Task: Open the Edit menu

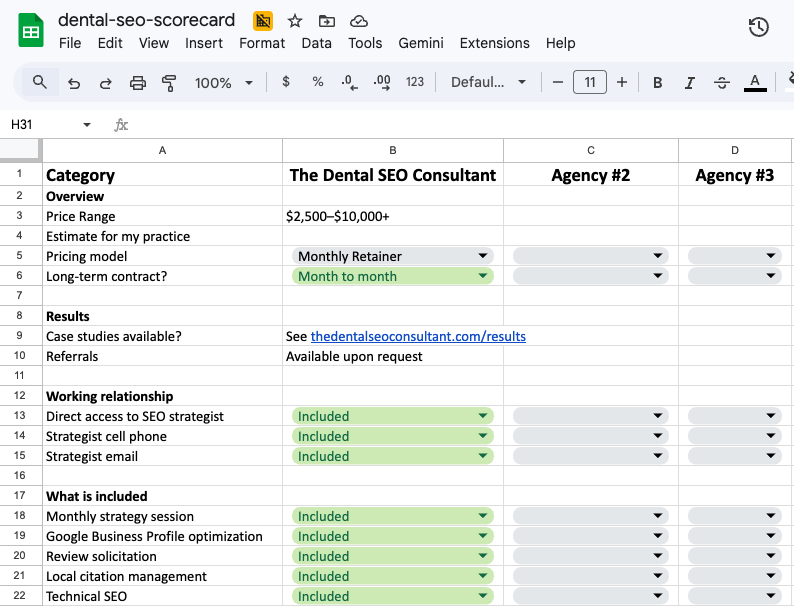Action: [x=110, y=43]
